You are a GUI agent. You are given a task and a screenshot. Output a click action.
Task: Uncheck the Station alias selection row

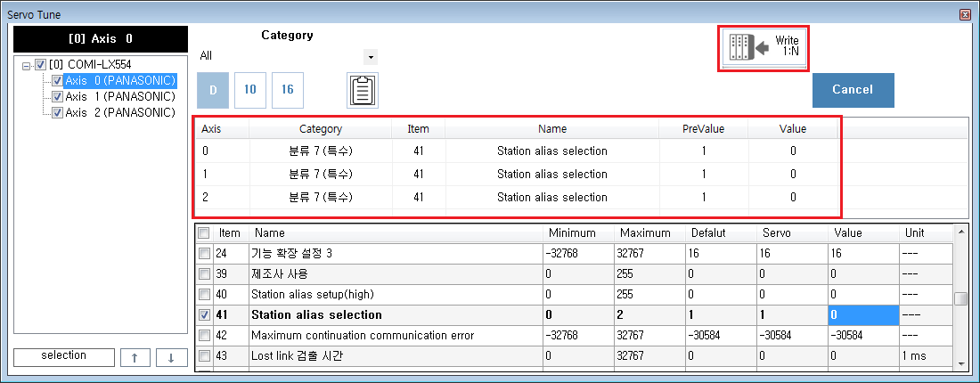205,314
